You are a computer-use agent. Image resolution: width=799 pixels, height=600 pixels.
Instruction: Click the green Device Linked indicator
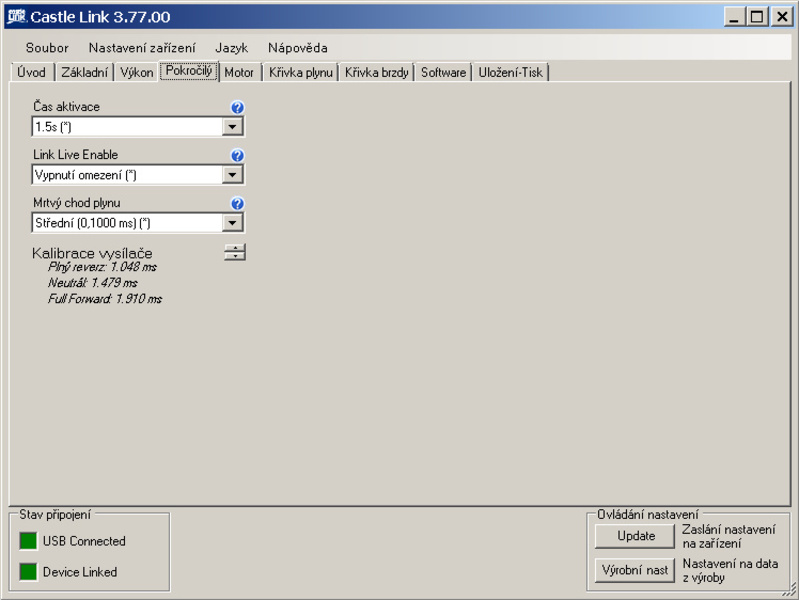28,572
